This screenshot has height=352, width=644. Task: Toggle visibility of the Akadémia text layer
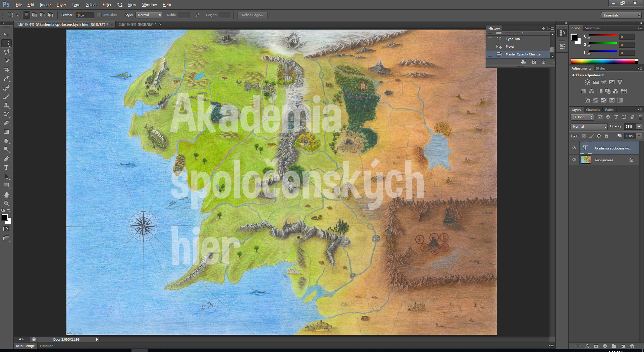[574, 148]
